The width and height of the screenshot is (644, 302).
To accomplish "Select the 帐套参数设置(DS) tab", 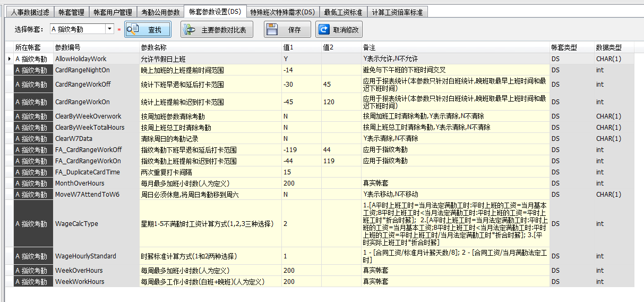I will [214, 11].
